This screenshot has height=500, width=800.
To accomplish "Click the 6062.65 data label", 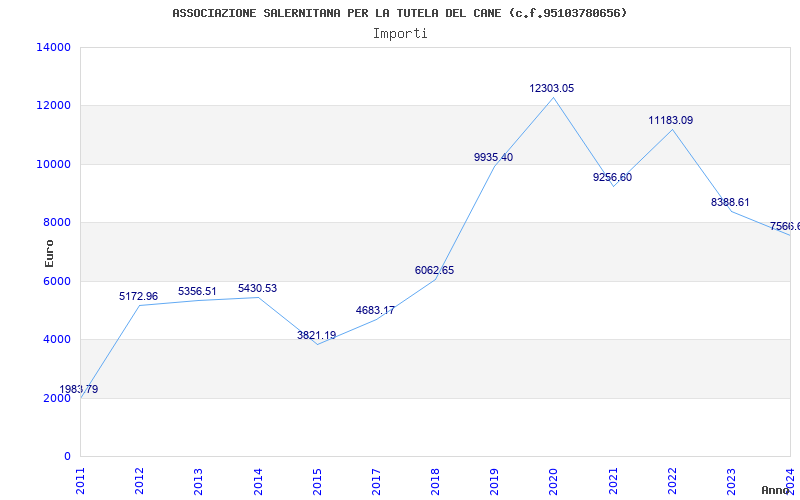I will [x=434, y=271].
